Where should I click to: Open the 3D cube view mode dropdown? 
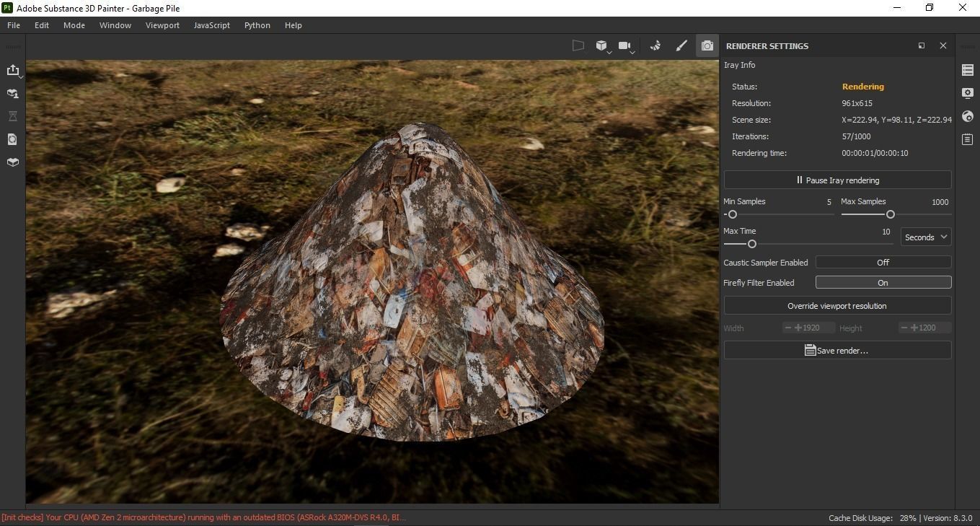coord(603,45)
